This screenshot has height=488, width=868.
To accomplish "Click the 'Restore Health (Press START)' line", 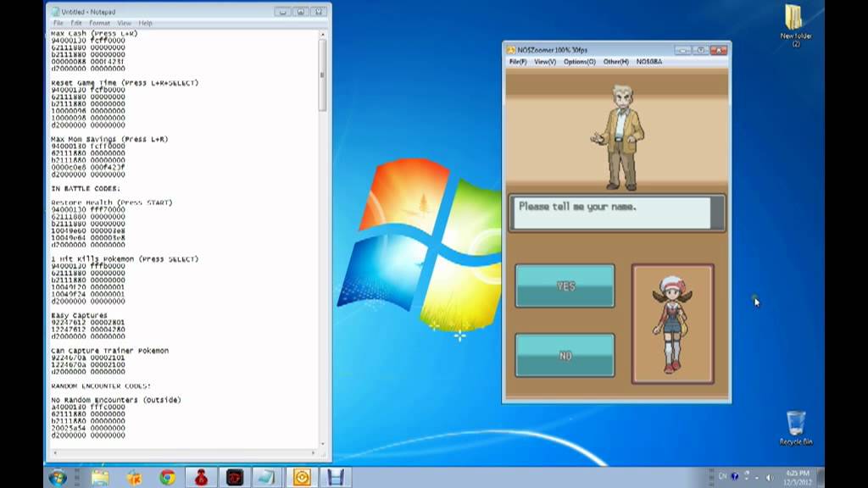I will 112,203.
